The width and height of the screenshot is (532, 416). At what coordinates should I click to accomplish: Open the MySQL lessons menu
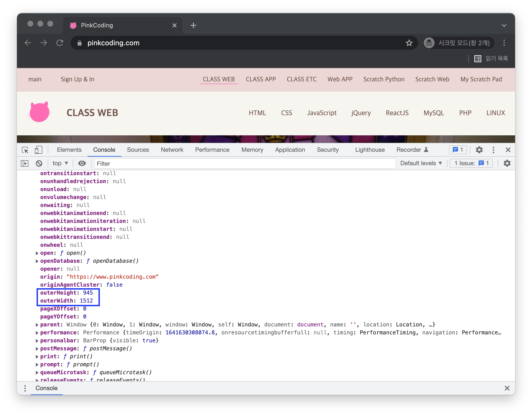click(434, 113)
